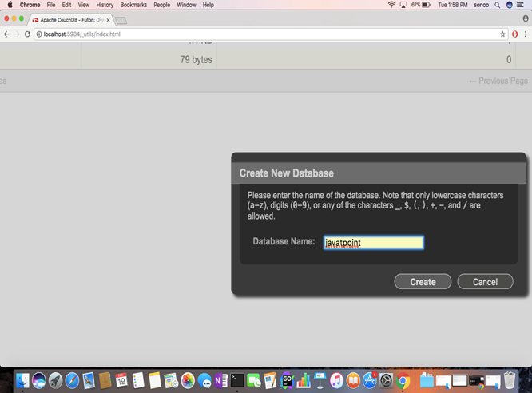Open FaceTime from the dock

click(253, 380)
